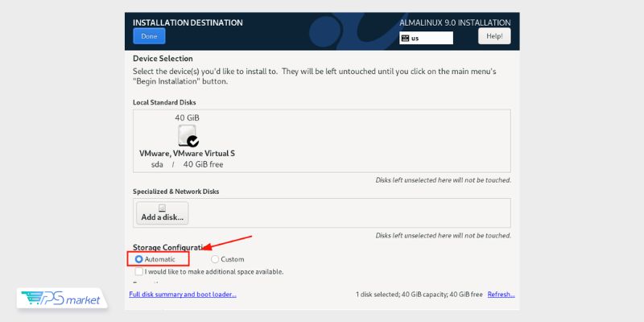
Task: Click the ALMALINUX 9.0 INSTALLATION title
Action: coord(455,23)
